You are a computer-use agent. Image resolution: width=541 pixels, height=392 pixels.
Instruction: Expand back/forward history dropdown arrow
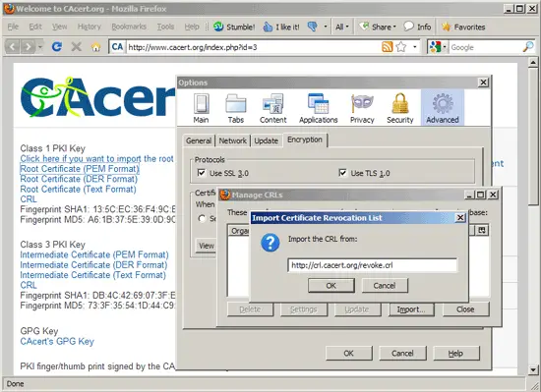[x=40, y=46]
